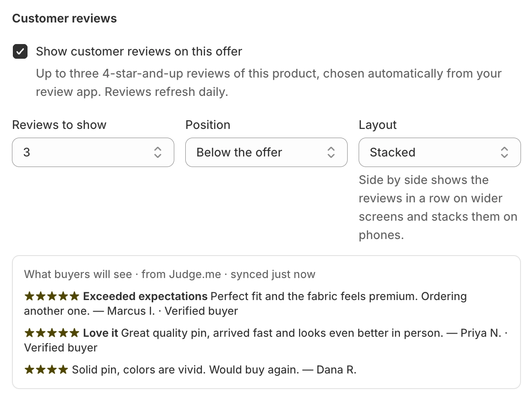
Task: Click the Side by side layout help text
Action: click(x=438, y=207)
